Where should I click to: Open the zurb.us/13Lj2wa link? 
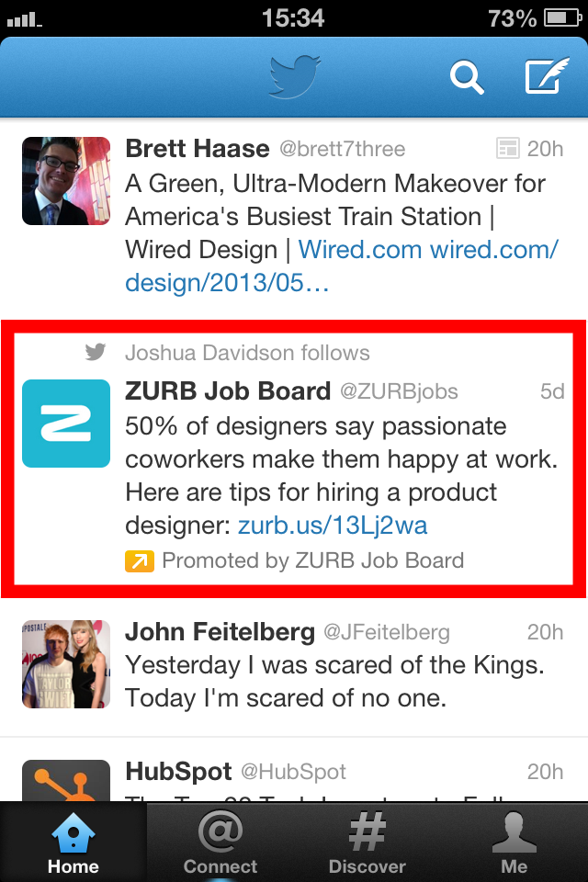click(333, 526)
